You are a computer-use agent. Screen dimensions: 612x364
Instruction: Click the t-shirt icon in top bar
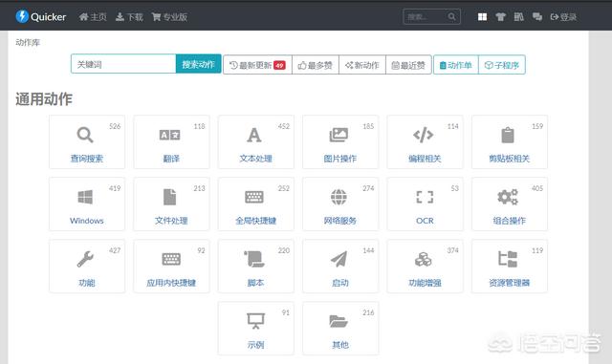[x=500, y=17]
